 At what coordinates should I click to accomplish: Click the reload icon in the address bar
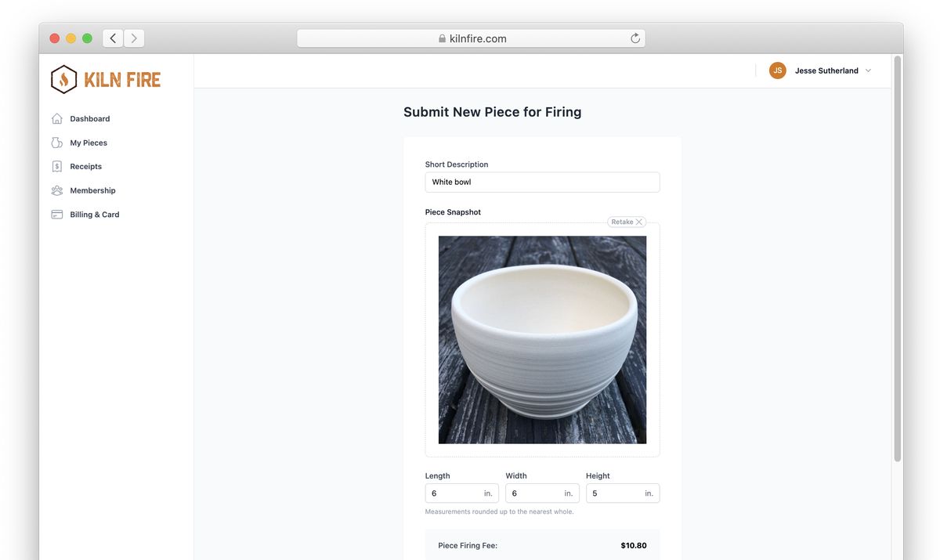click(x=634, y=37)
